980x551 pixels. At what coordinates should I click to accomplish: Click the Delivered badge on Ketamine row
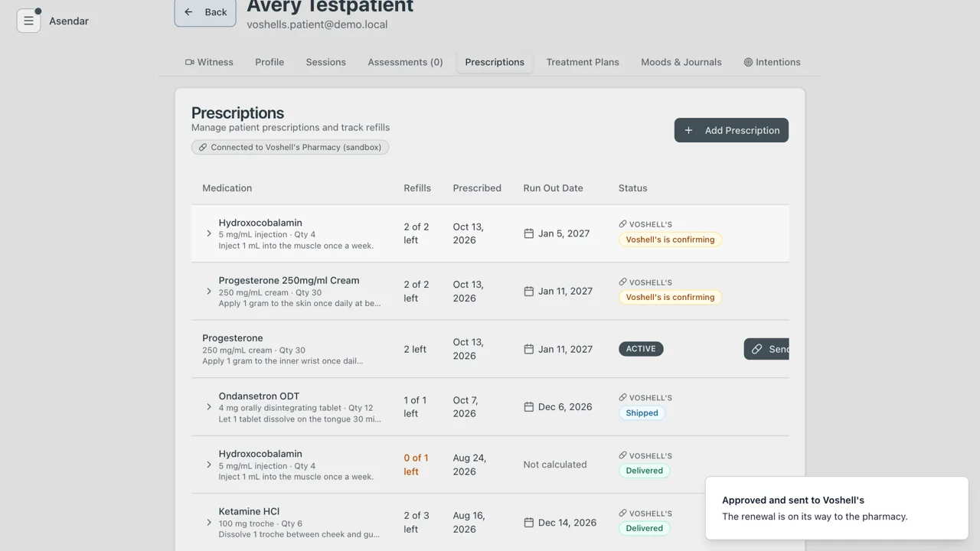[x=644, y=528]
